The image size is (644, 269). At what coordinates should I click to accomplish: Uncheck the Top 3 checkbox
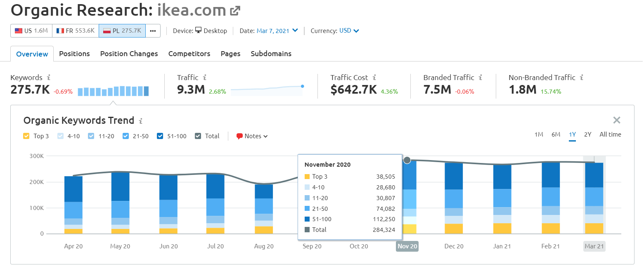pos(26,136)
